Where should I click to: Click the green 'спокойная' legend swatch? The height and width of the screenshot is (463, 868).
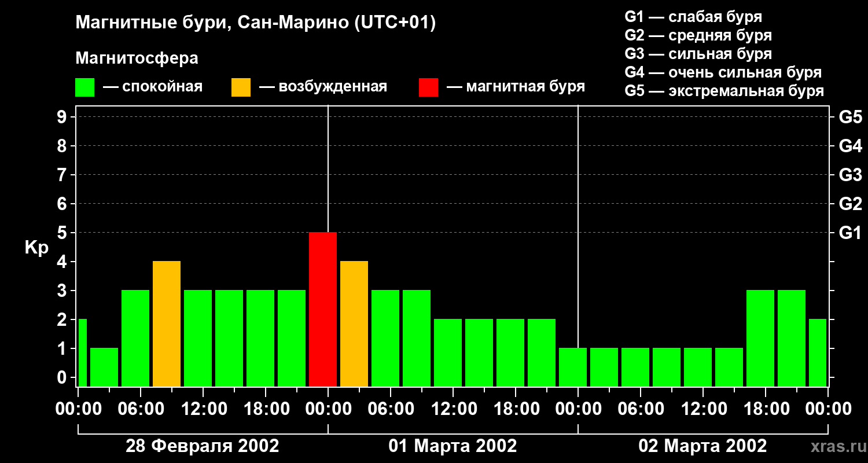(x=84, y=87)
